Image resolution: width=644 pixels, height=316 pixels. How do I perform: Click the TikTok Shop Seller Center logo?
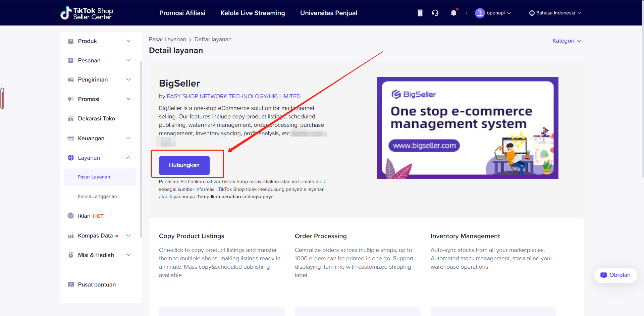point(87,13)
